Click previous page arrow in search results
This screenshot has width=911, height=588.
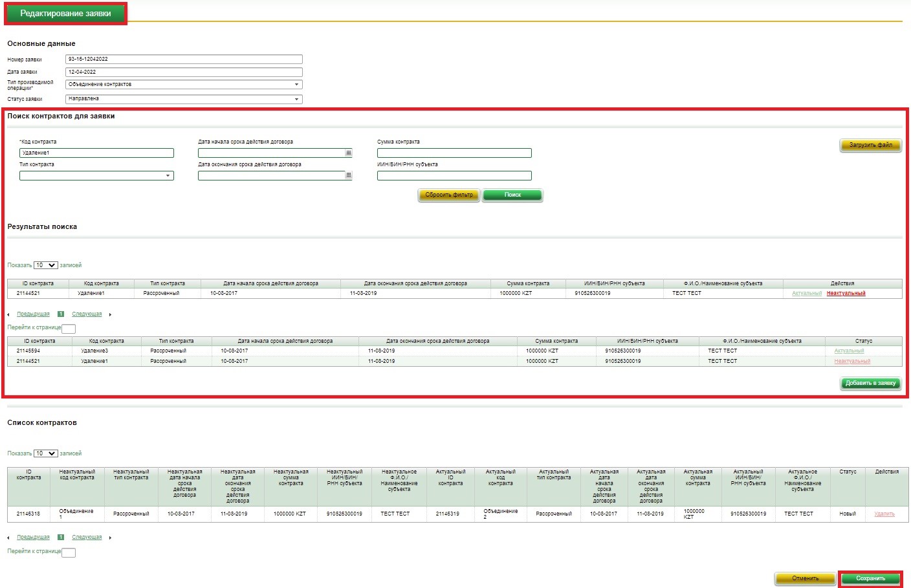pyautogui.click(x=8, y=314)
